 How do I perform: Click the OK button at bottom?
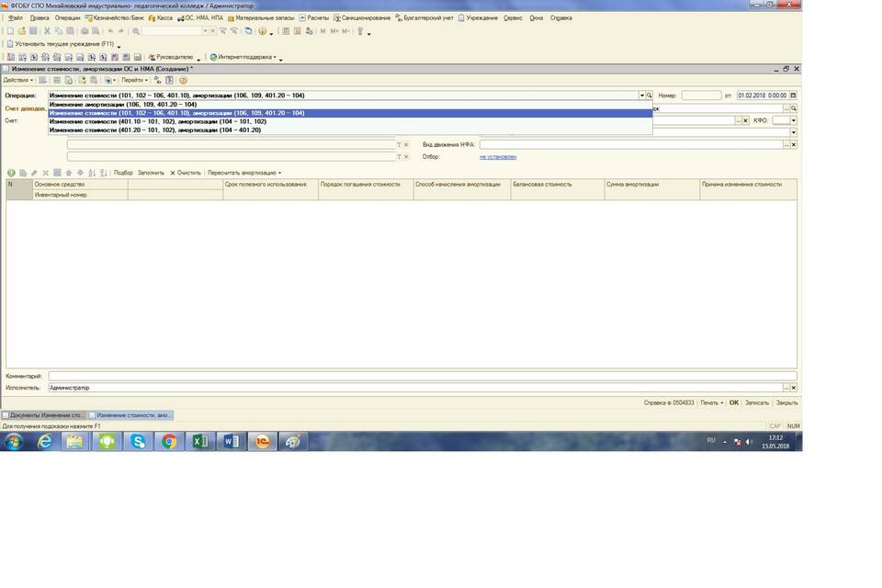pos(734,402)
